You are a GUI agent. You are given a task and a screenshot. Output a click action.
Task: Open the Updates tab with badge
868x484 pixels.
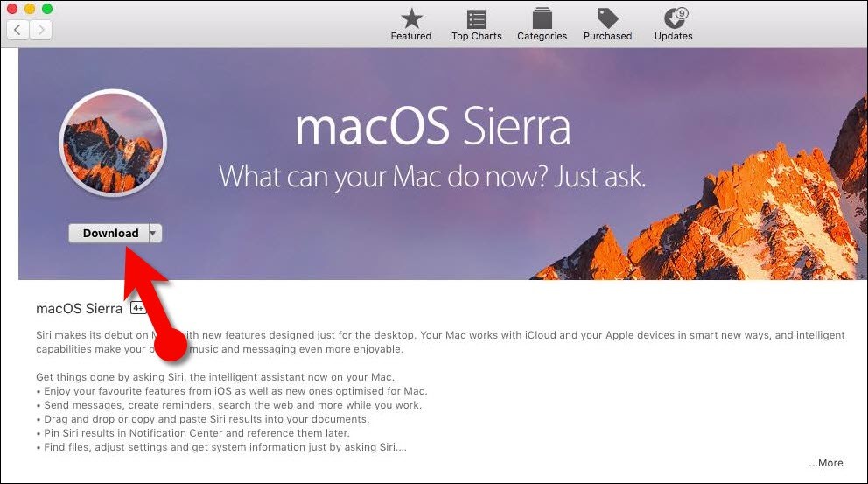point(673,25)
